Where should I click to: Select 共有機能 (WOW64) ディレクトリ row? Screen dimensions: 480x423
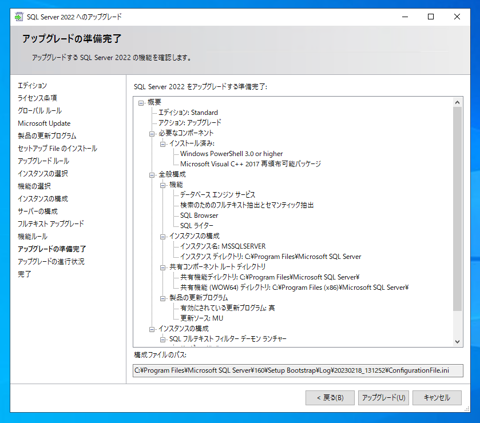coord(294,287)
